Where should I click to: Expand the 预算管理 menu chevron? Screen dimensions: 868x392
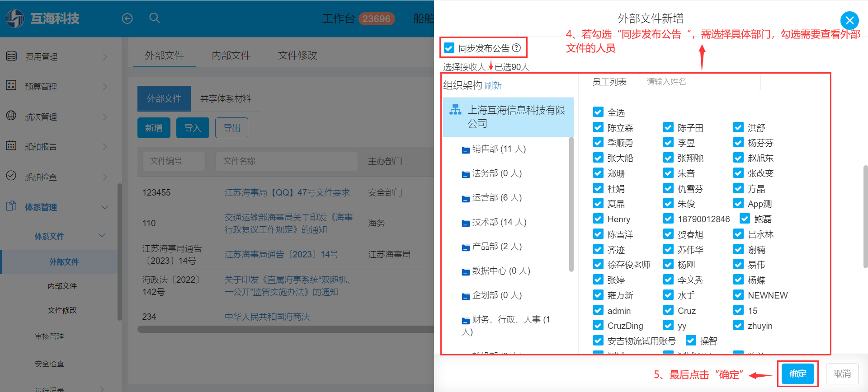pos(105,86)
